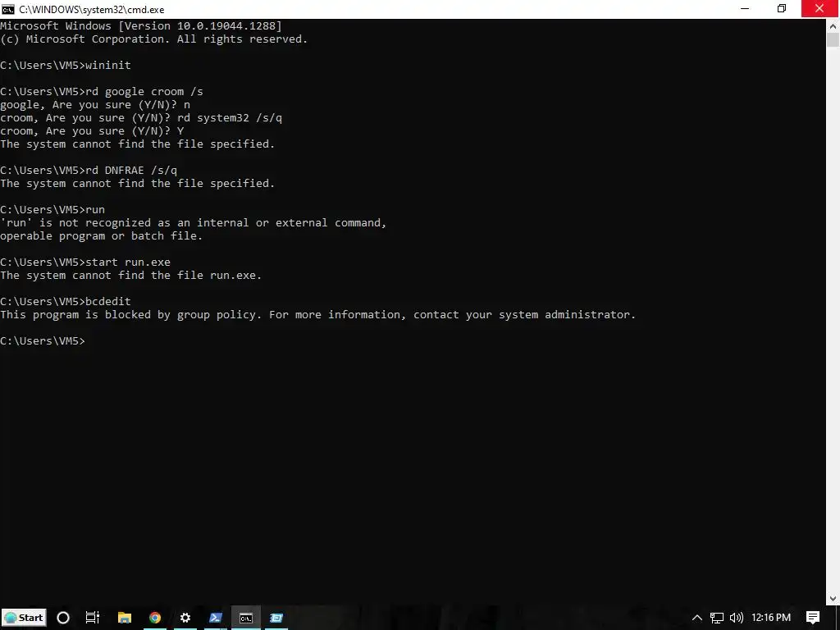The width and height of the screenshot is (840, 630).
Task: Close the cmd.exe window
Action: coord(819,9)
